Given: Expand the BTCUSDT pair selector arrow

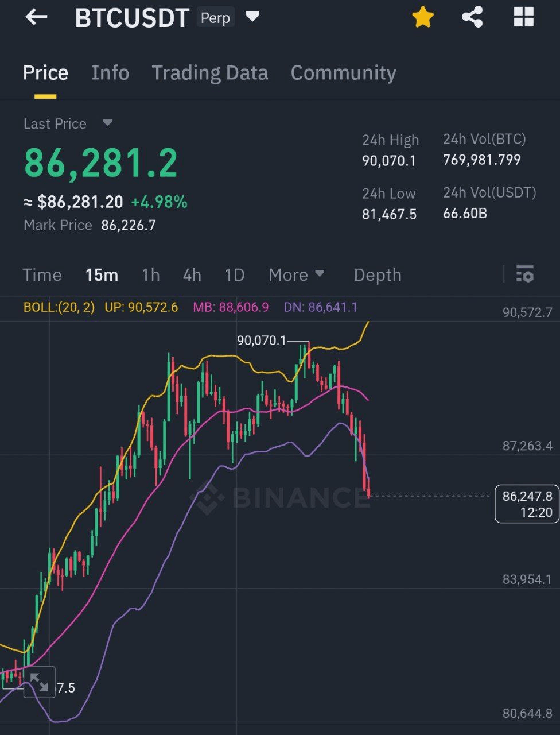Looking at the screenshot, I should pos(252,17).
